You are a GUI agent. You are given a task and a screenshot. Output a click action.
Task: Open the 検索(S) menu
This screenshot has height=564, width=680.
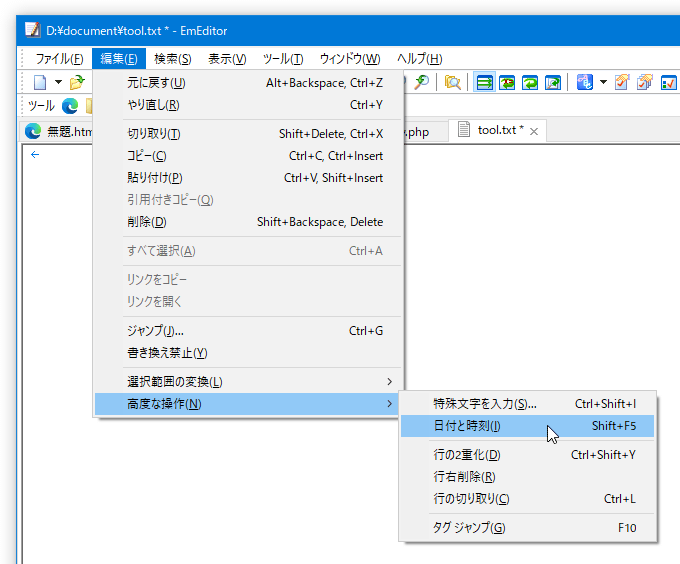[173, 59]
